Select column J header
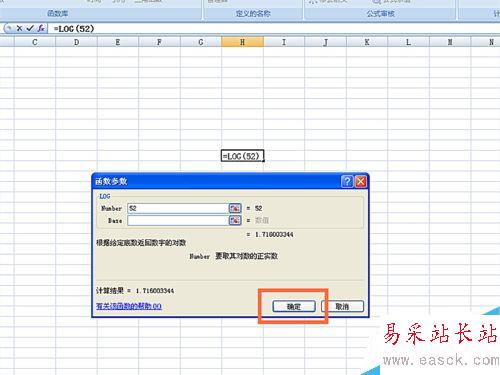 325,42
